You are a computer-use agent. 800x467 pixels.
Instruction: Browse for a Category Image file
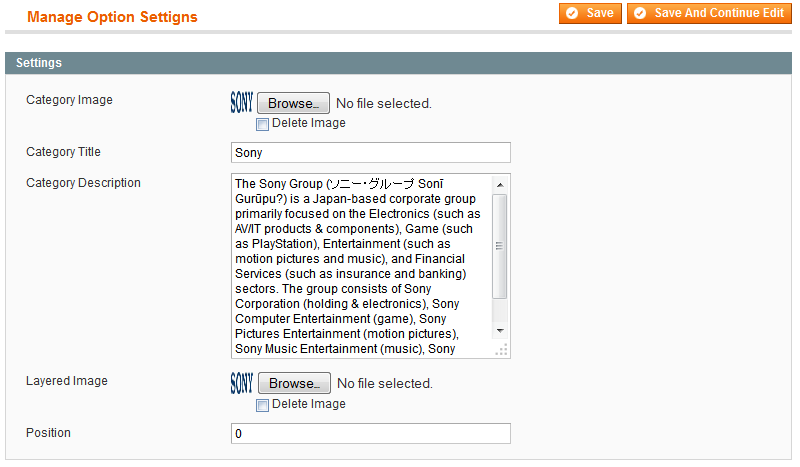pos(293,103)
